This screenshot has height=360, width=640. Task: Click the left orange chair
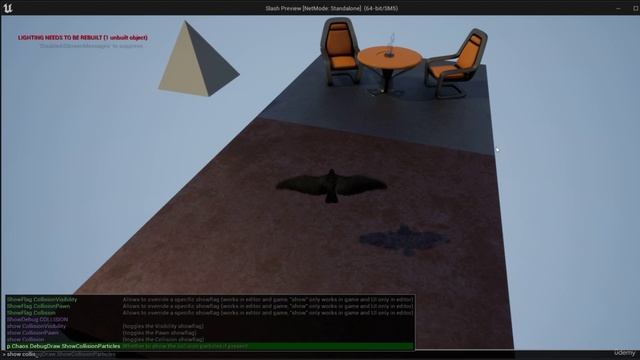[x=340, y=51]
